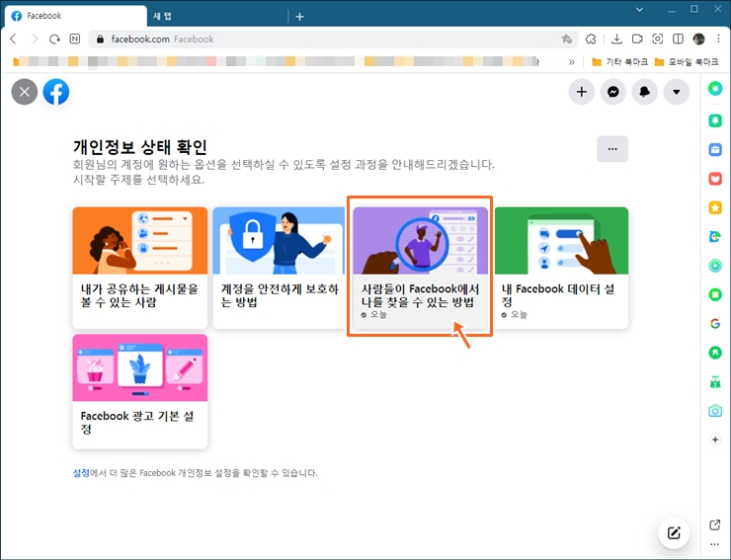The width and height of the screenshot is (731, 560).
Task: Open the notifications bell in Facebook header
Action: (645, 92)
